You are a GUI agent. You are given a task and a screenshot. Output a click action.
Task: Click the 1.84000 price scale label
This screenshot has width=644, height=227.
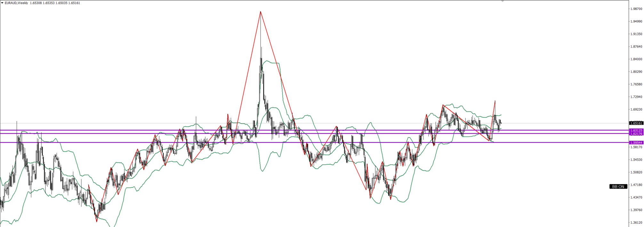pyautogui.click(x=636, y=59)
